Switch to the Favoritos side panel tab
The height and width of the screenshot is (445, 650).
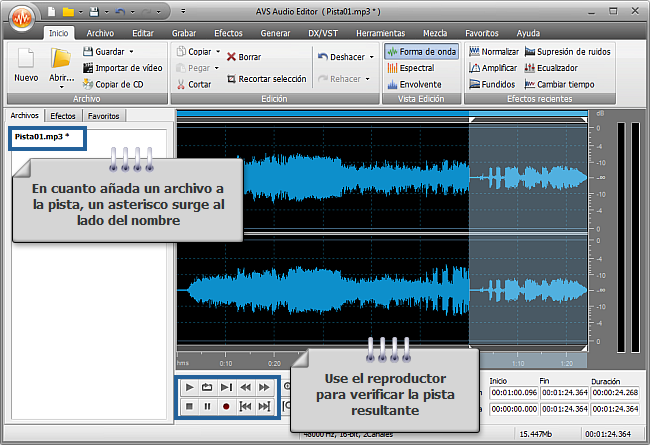click(104, 116)
